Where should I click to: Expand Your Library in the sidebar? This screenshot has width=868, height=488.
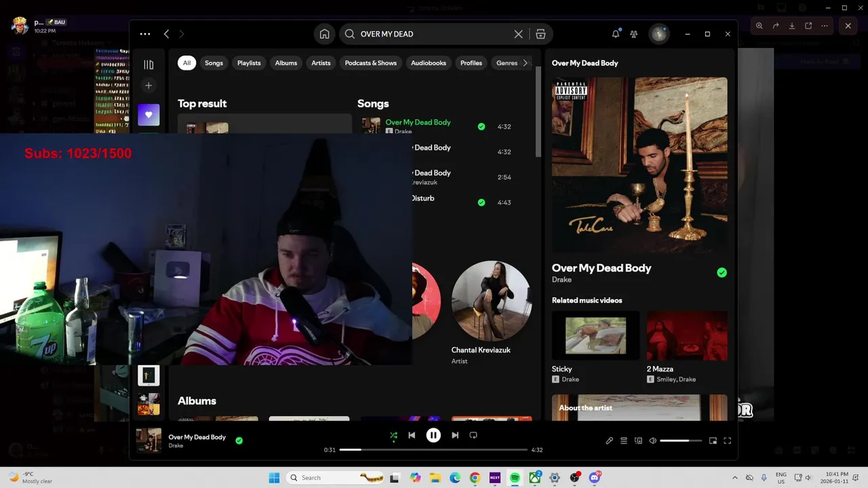click(x=149, y=64)
